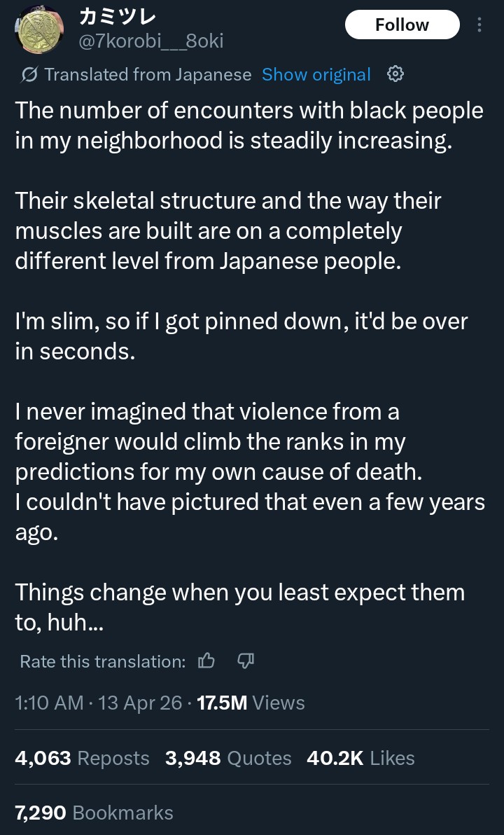Viewport: 504px width, 835px height.
Task: Click the 13 Apr 26 date
Action: point(140,703)
